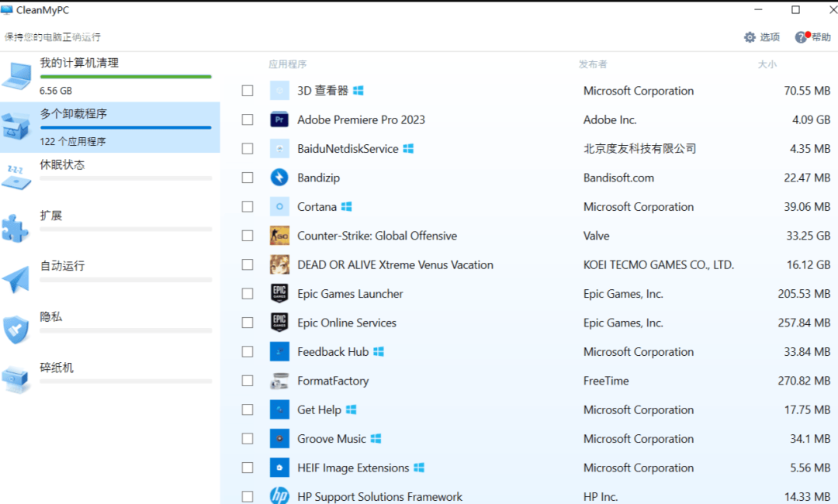Check the 3D 查看器 checkbox
The height and width of the screenshot is (504, 838).
click(248, 91)
